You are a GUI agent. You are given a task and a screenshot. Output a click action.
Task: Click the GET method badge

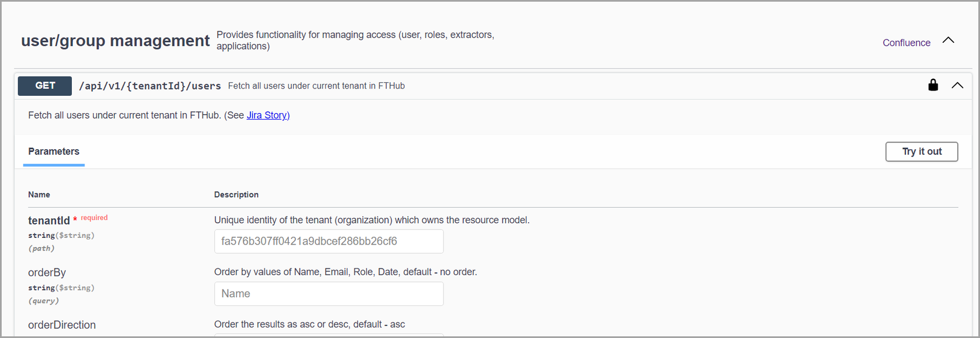point(45,86)
